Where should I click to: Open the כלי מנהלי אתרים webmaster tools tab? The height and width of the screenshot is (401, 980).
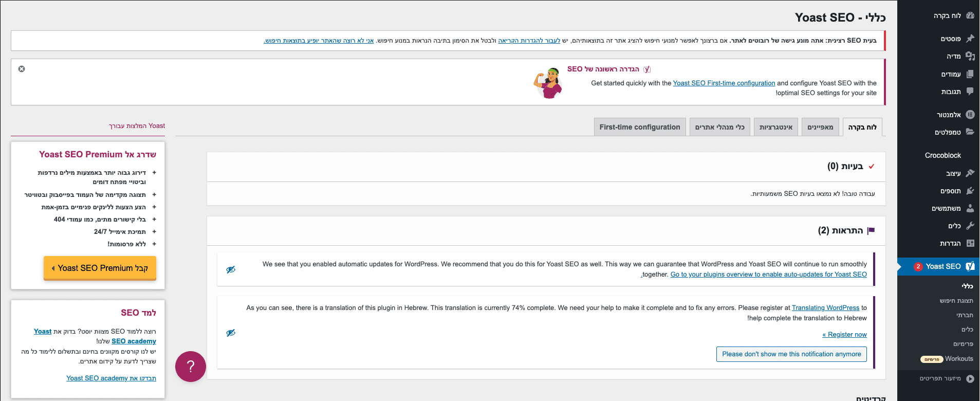(719, 127)
